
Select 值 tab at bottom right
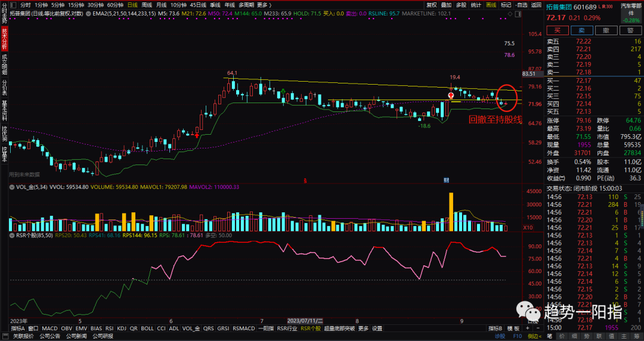coord(612,336)
